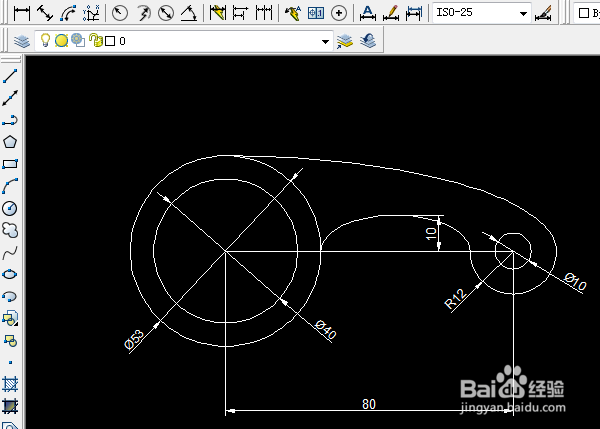This screenshot has height=429, width=600.
Task: Select the Radius dimension tool
Action: tap(120, 13)
